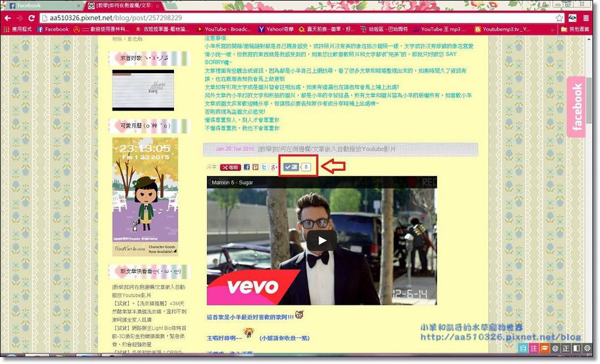Share post via Twitter icon
Viewport: 600px width, 364px height.
(x=264, y=167)
